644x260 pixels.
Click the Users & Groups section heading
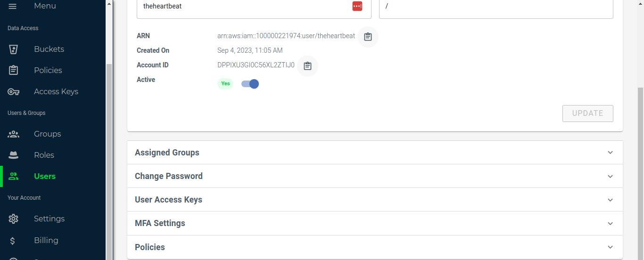pyautogui.click(x=26, y=113)
